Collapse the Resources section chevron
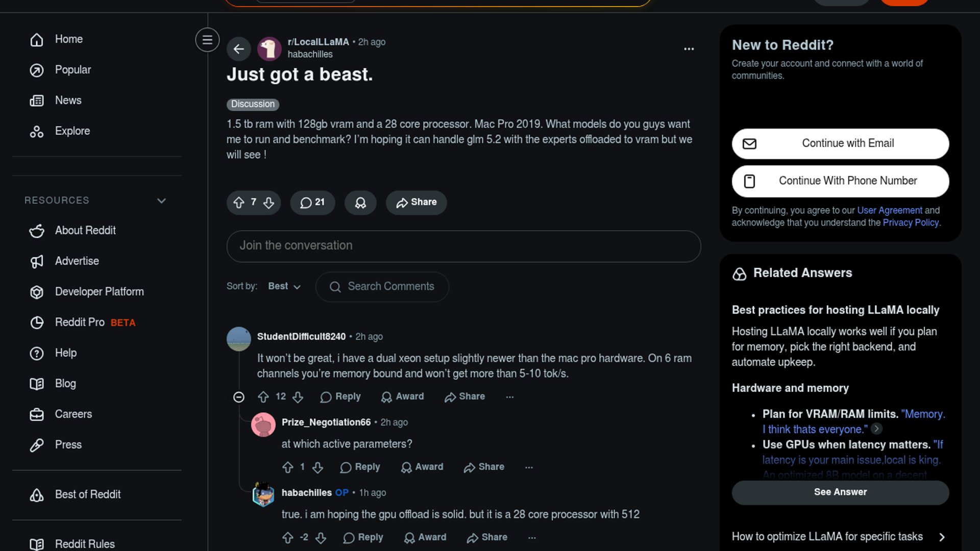 click(x=161, y=201)
